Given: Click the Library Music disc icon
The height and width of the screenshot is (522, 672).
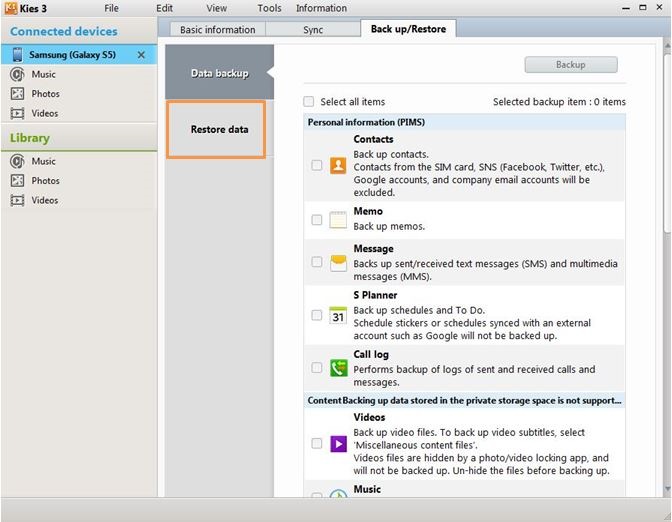Looking at the screenshot, I should 17,162.
